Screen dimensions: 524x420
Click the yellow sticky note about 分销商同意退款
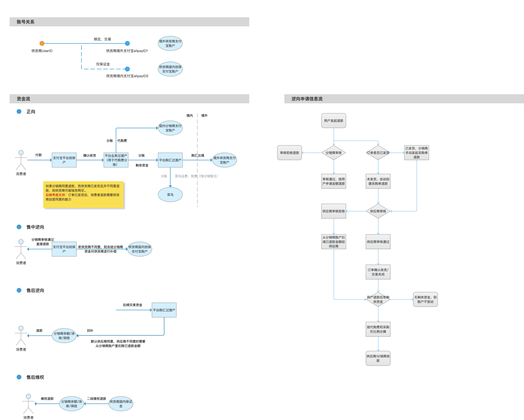[83, 195]
